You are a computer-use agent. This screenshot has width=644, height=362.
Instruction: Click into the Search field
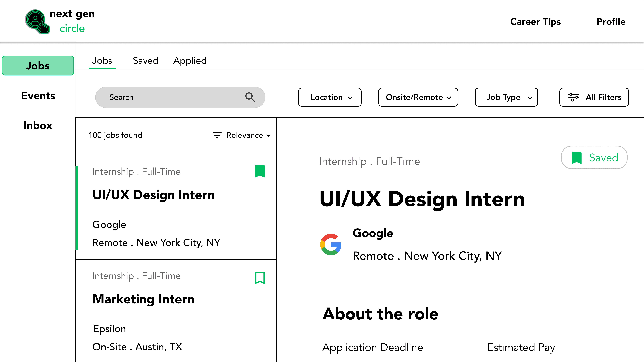click(170, 97)
